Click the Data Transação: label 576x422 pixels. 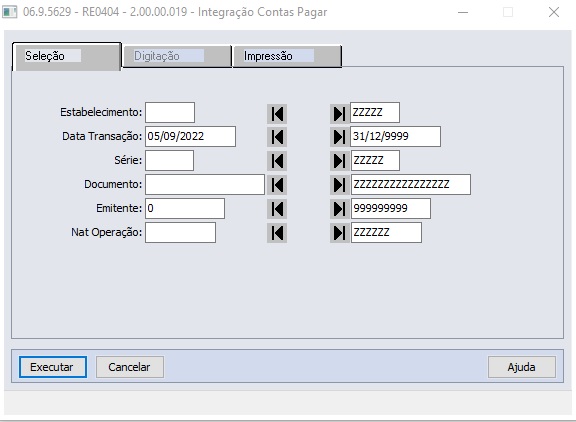[x=102, y=136]
